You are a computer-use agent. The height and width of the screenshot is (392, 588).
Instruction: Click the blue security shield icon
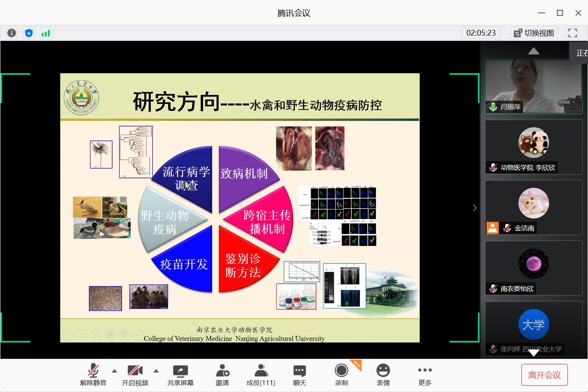click(x=29, y=33)
